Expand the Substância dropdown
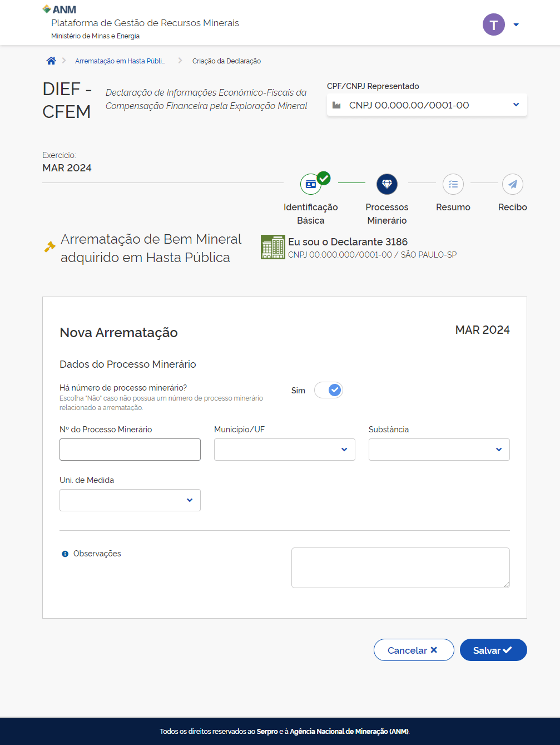Screen dimensions: 560x745 click(x=439, y=450)
